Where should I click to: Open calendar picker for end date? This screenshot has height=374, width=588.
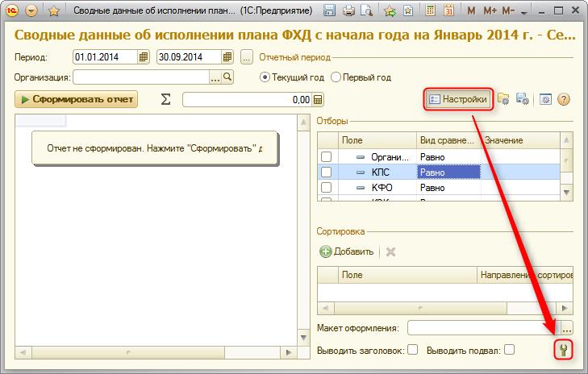(227, 57)
